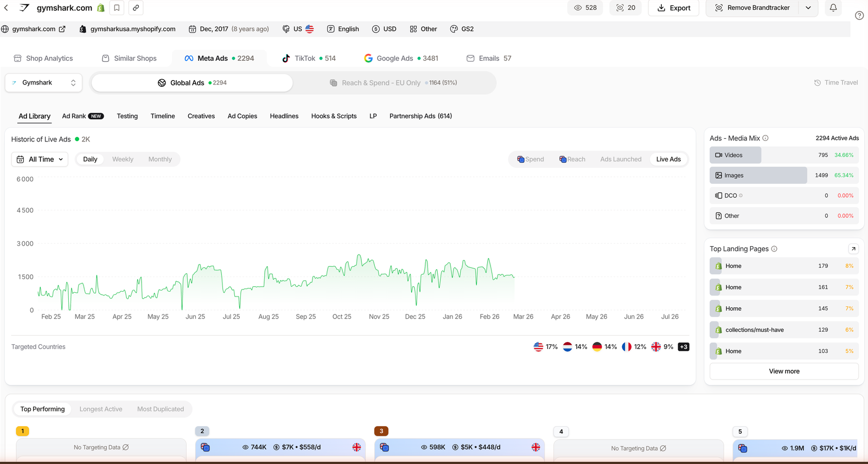868x464 pixels.
Task: Switch chart to Weekly granularity
Action: click(123, 159)
